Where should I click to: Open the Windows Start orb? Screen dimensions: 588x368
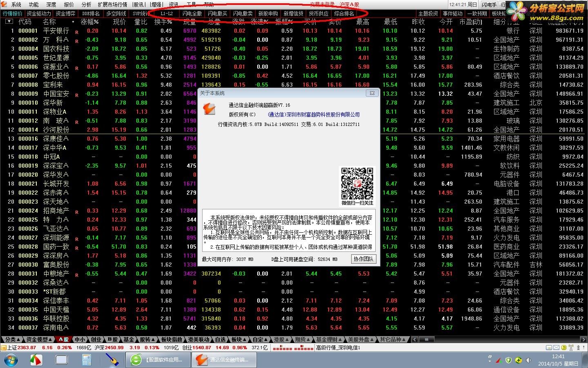11,360
